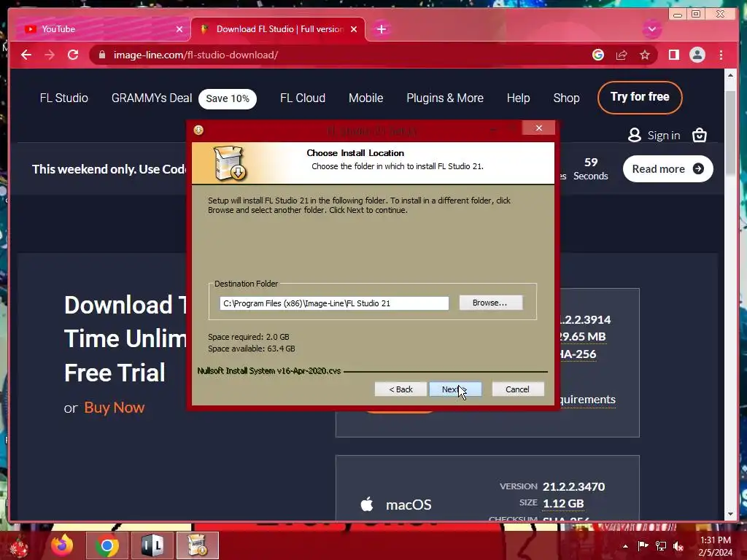Click the site lock security icon
The image size is (747, 560).
pos(101,55)
